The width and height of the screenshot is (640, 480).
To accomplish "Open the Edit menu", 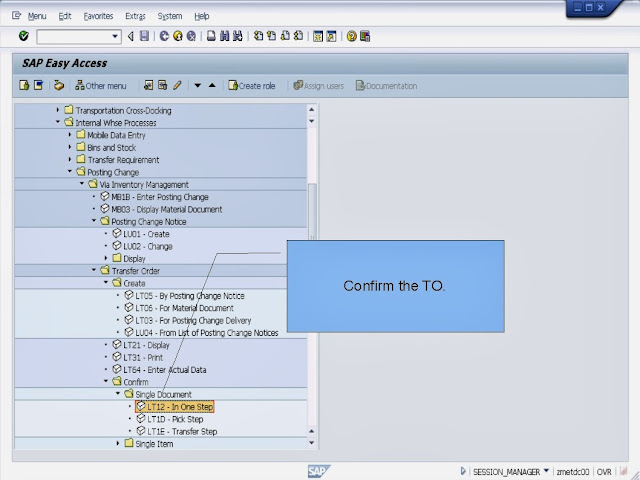I will pyautogui.click(x=64, y=16).
